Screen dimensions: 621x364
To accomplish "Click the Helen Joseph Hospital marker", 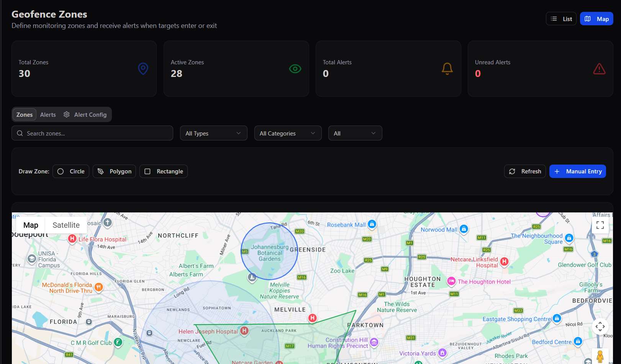I will tap(244, 331).
